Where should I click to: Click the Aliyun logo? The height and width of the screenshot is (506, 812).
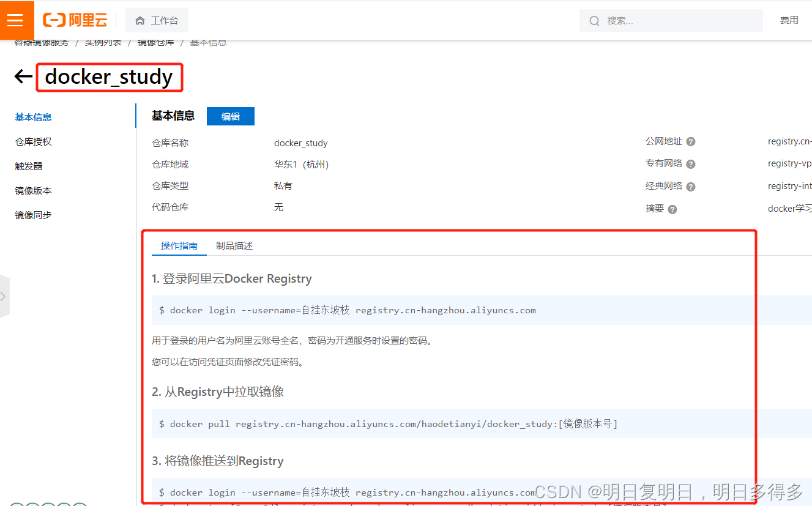75,20
